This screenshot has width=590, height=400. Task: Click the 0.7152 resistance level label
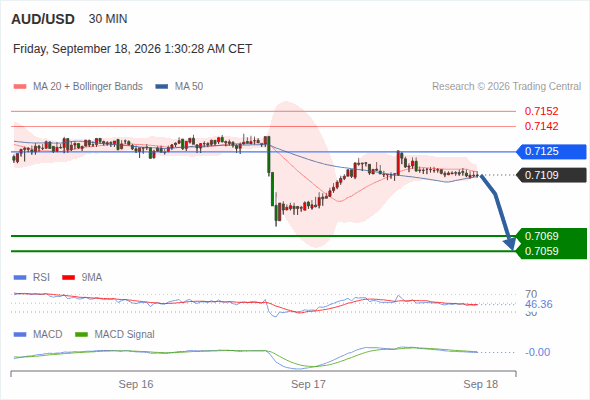click(541, 111)
